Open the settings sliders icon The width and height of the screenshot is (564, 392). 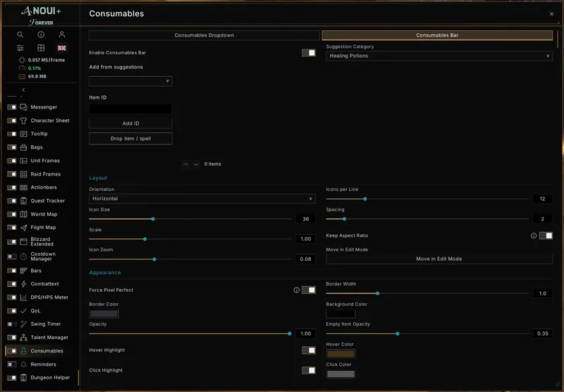coord(20,48)
